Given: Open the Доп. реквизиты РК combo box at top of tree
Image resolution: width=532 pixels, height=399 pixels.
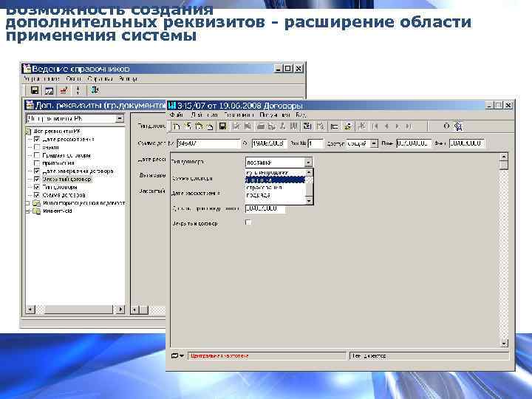Looking at the screenshot, I should pyautogui.click(x=120, y=118).
